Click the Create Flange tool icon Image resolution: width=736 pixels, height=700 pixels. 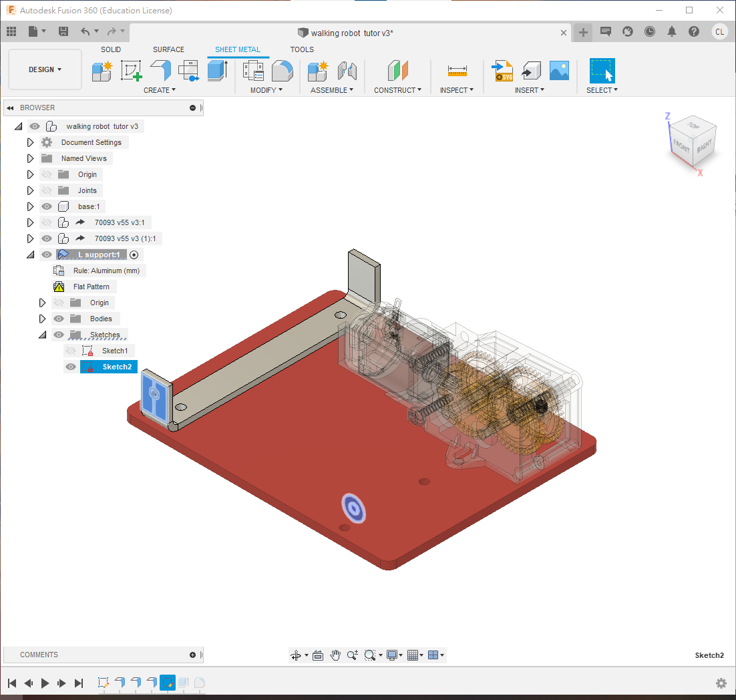point(160,69)
